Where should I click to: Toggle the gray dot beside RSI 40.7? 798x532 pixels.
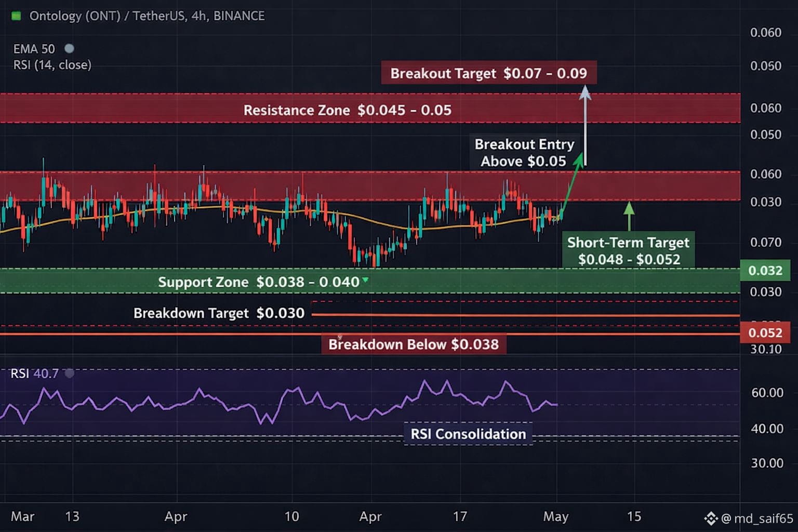point(69,373)
